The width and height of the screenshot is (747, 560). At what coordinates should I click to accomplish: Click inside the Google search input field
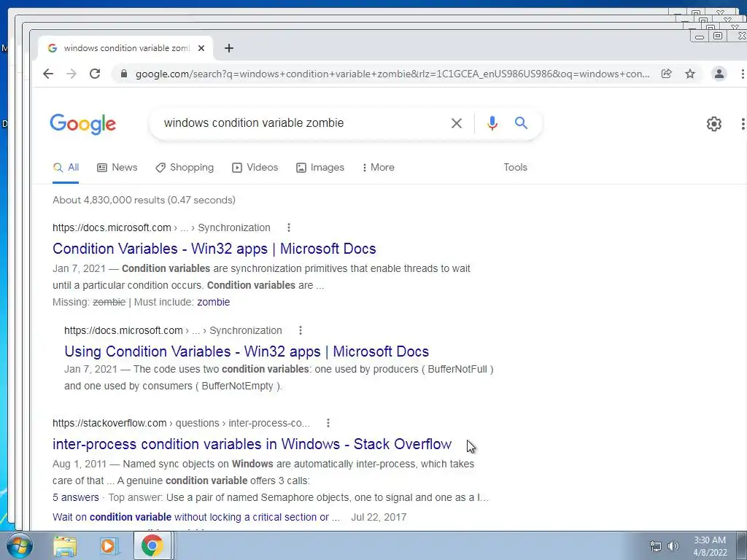point(300,122)
